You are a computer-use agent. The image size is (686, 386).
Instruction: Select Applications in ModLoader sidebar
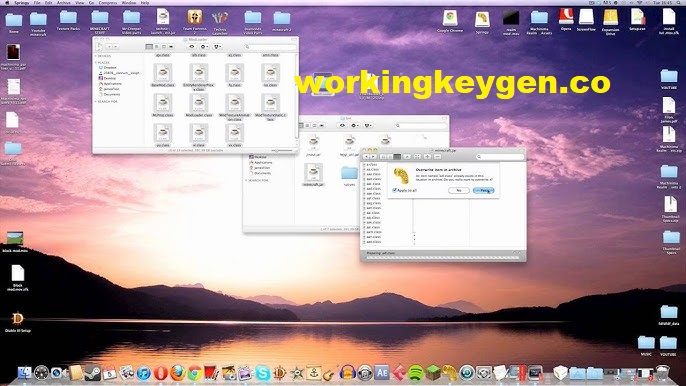pos(110,84)
